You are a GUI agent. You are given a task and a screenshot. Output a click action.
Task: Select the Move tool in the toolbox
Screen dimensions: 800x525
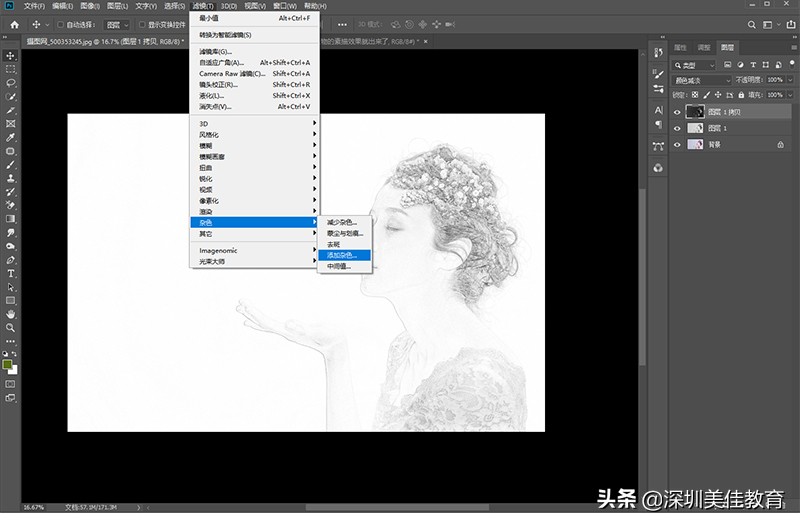tap(10, 56)
